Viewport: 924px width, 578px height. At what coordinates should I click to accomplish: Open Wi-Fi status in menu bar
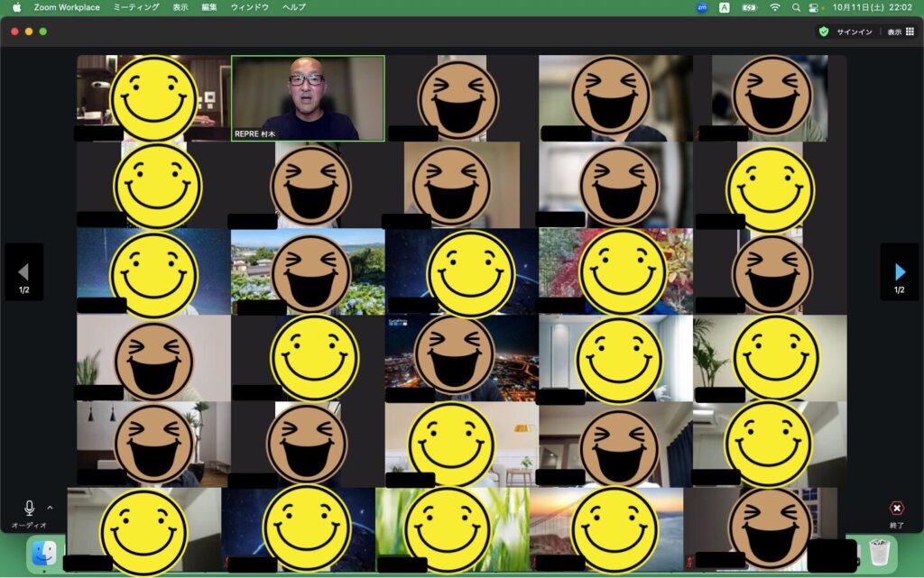click(774, 7)
